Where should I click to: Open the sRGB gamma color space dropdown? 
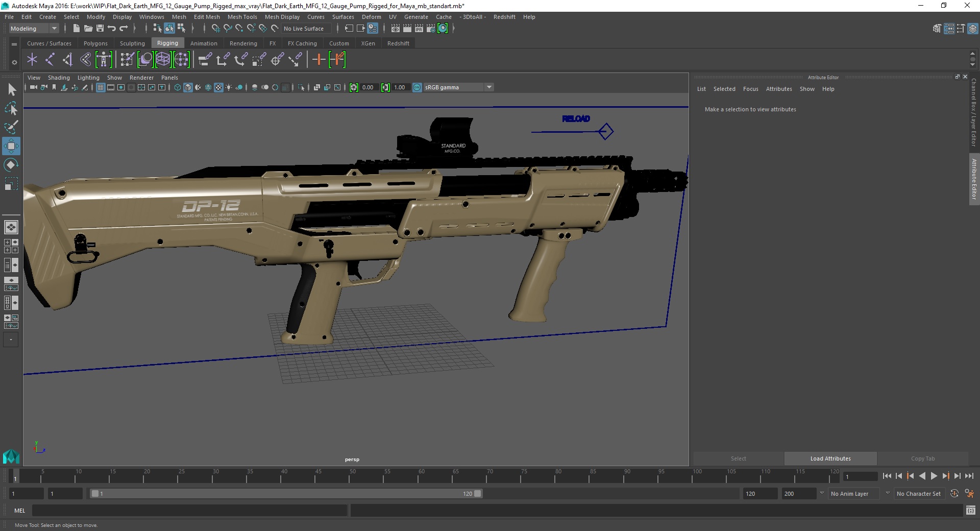tap(458, 87)
